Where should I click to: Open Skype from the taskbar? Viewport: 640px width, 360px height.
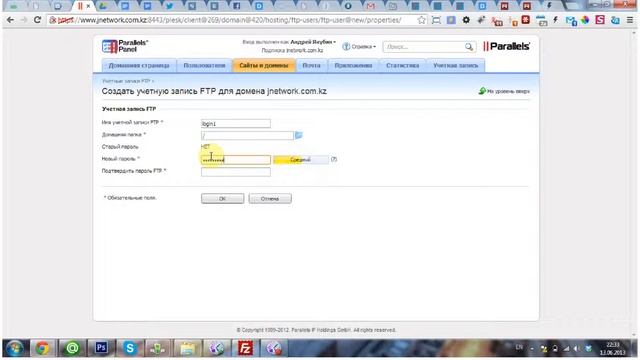tap(130, 348)
